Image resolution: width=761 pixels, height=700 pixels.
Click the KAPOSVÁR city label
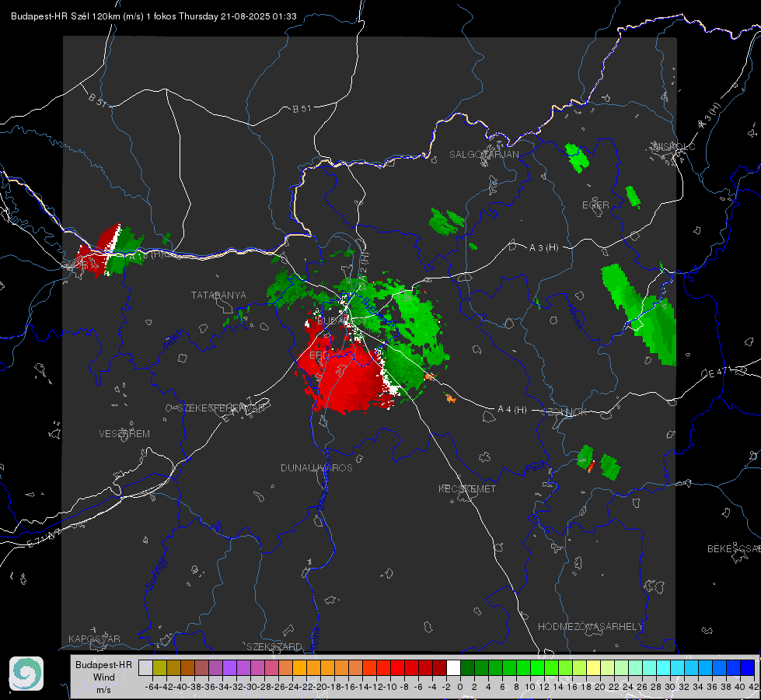tap(94, 639)
